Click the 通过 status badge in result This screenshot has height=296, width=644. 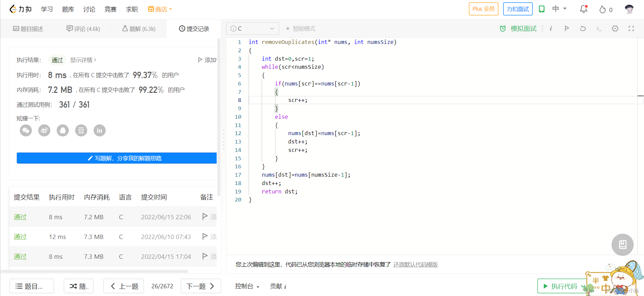57,60
